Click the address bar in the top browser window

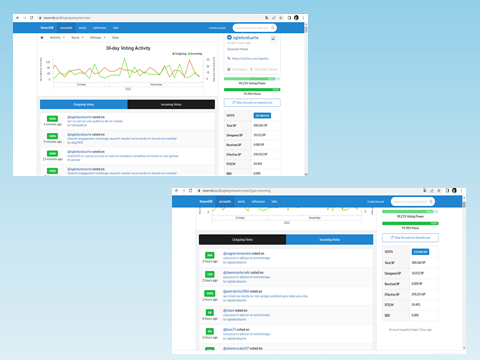point(150,18)
